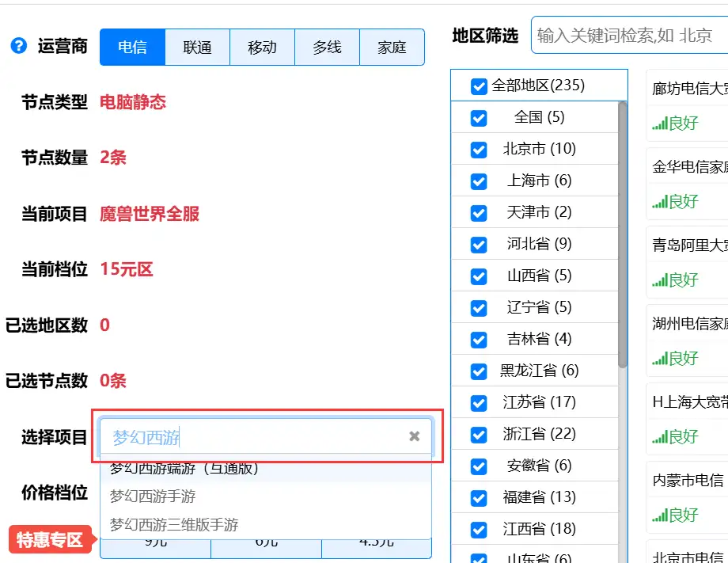
Task: Switch to the 联通 carrier tab
Action: [197, 48]
